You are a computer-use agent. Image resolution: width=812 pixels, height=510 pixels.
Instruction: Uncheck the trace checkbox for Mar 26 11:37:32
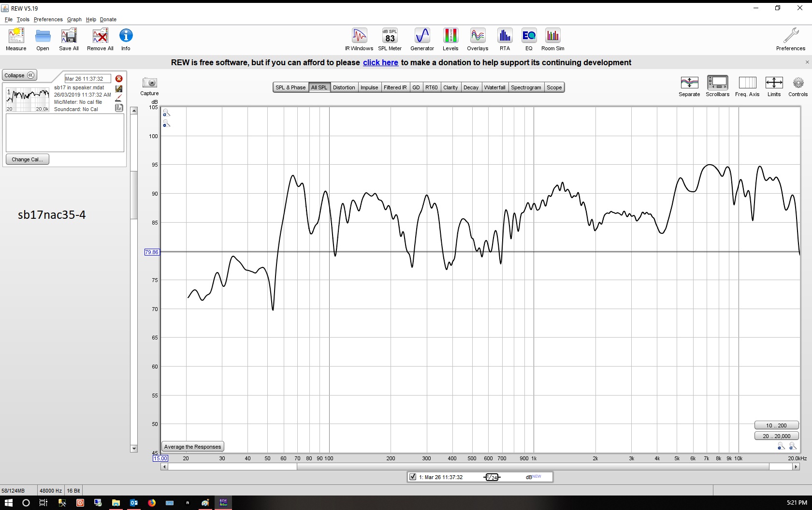[413, 477]
